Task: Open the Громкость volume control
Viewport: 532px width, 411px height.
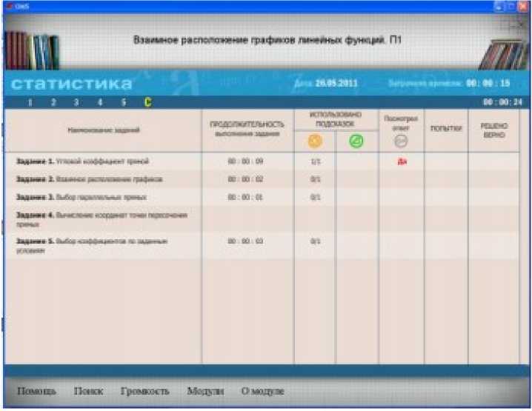Action: [x=145, y=391]
